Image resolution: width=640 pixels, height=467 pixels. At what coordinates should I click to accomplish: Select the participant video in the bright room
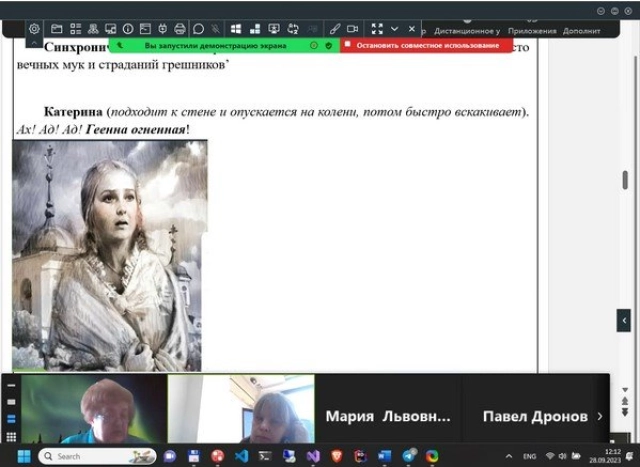(241, 409)
